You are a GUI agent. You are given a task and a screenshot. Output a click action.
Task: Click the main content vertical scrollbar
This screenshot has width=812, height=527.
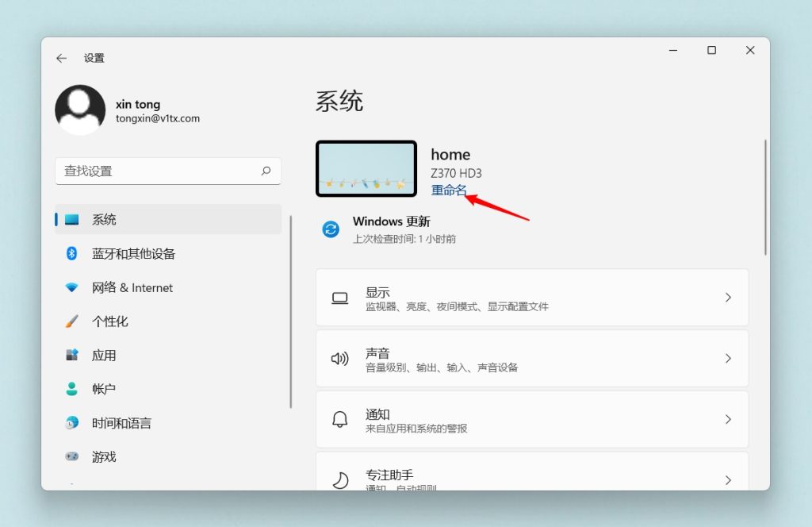tap(765, 197)
